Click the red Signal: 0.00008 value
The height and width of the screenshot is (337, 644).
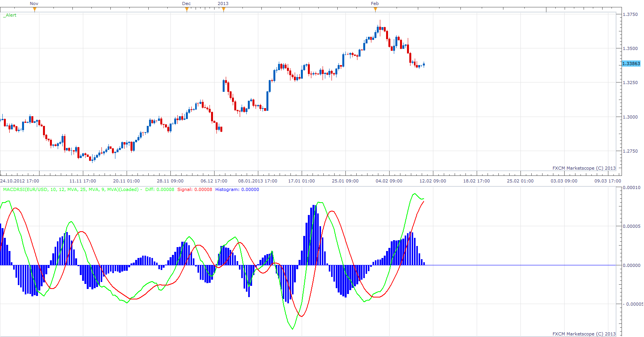coord(195,189)
